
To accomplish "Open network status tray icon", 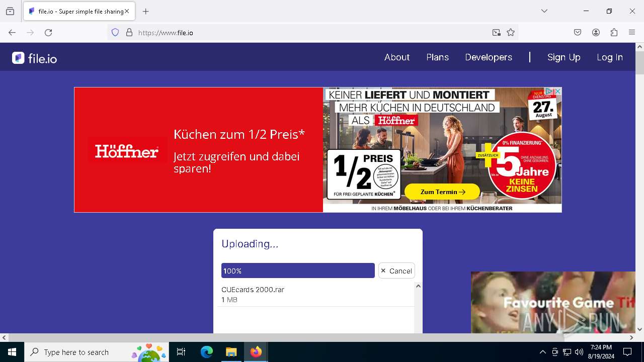I will [x=567, y=352].
